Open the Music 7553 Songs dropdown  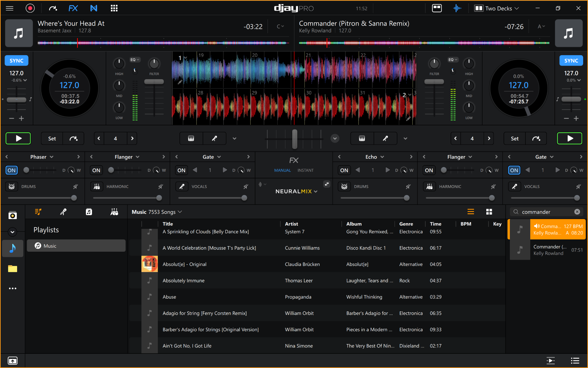point(157,212)
